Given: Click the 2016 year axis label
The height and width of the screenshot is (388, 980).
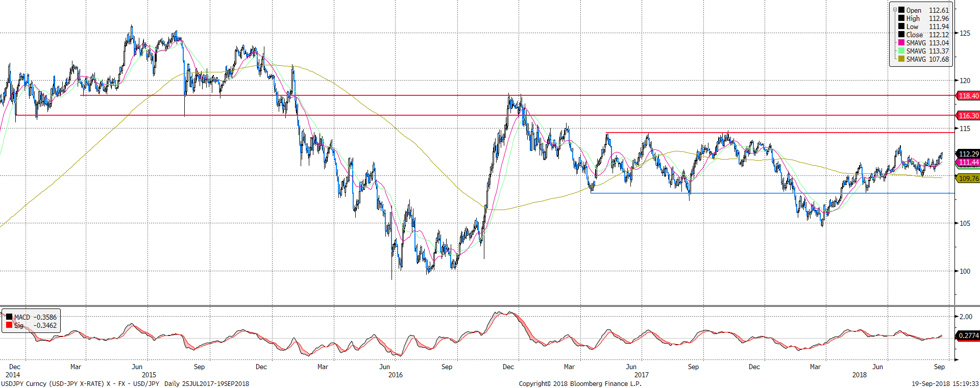Looking at the screenshot, I should pyautogui.click(x=395, y=375).
